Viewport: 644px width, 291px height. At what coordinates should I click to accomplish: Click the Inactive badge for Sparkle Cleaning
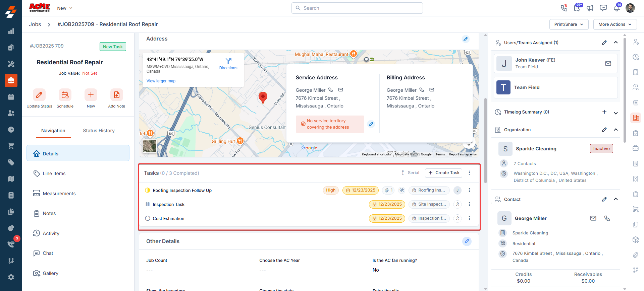coord(601,149)
